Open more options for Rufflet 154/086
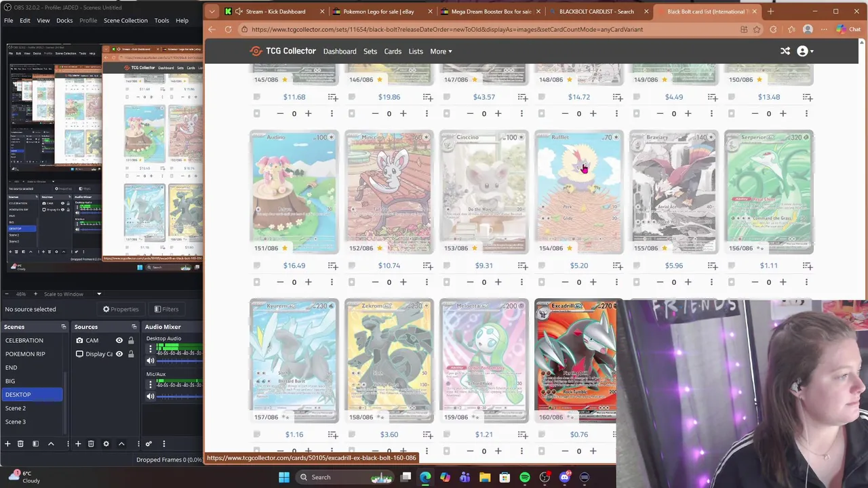868x488 pixels. tap(616, 282)
